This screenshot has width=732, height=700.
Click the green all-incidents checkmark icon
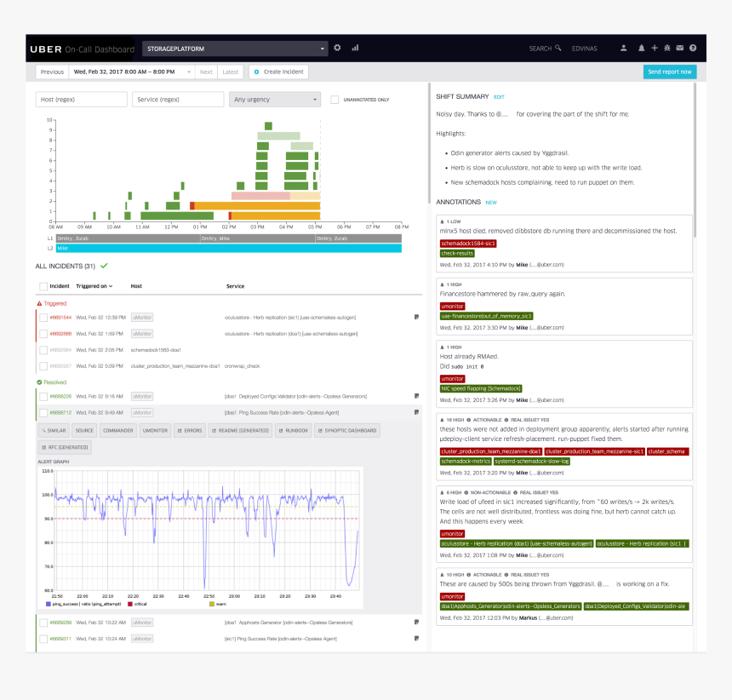(104, 266)
